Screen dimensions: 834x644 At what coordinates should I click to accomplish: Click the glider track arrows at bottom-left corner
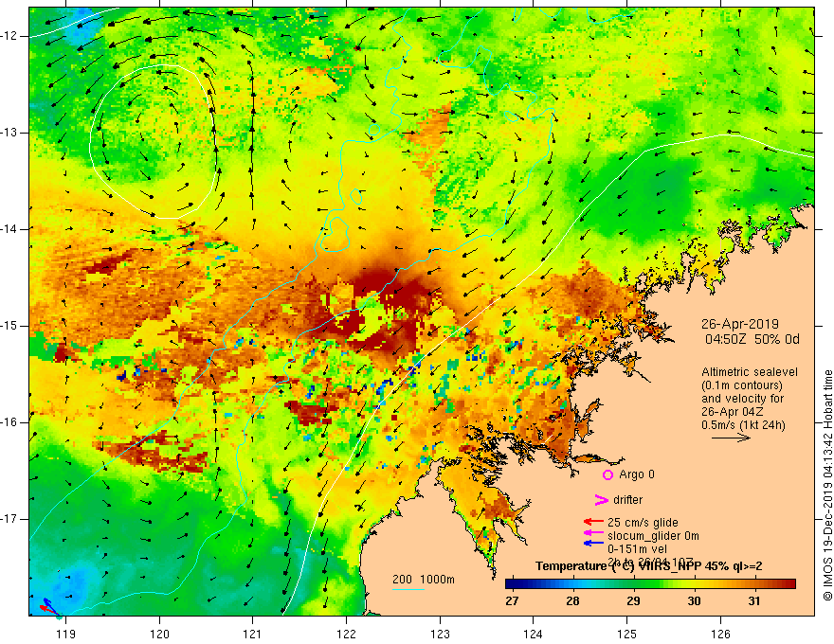(x=49, y=607)
